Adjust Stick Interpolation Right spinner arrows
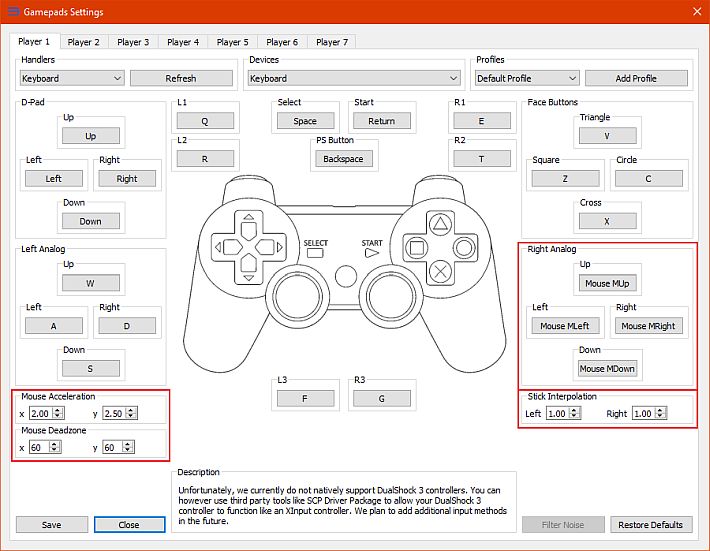The width and height of the screenshot is (710, 551). (660, 413)
